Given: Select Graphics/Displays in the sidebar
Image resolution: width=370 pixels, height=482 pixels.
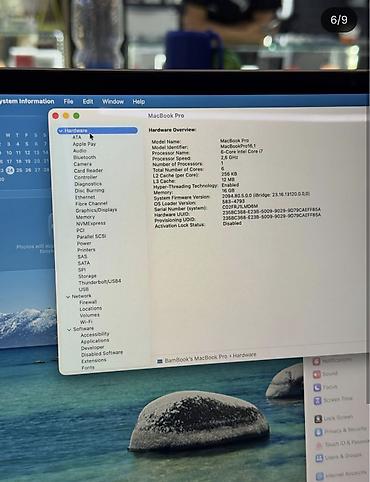Looking at the screenshot, I should [96, 210].
